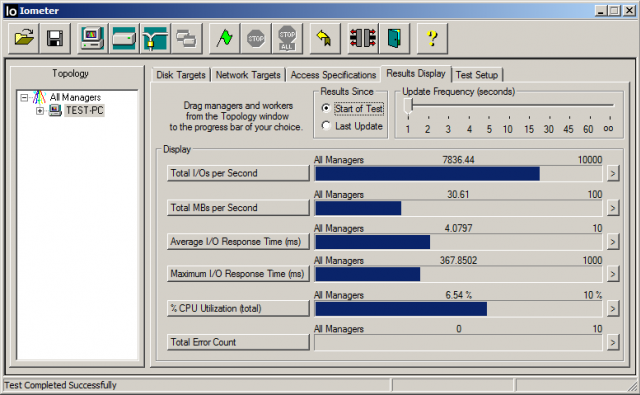The image size is (640, 395).
Task: Maximize the Iometer window
Action: point(614,11)
